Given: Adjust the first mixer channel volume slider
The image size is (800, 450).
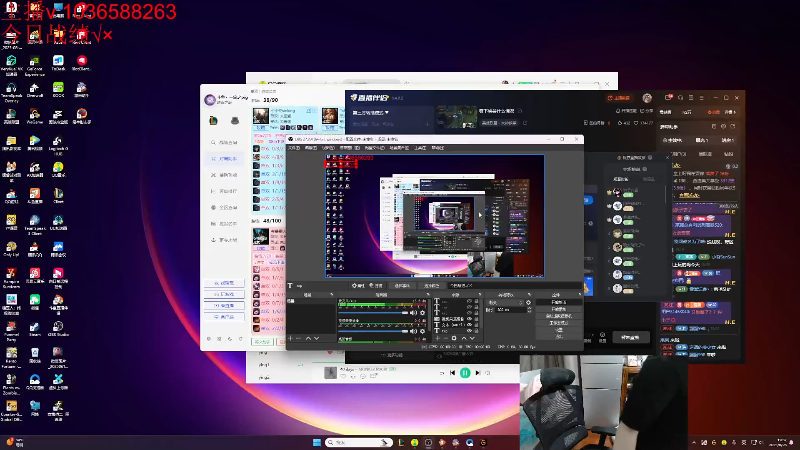Looking at the screenshot, I should pyautogui.click(x=373, y=313).
